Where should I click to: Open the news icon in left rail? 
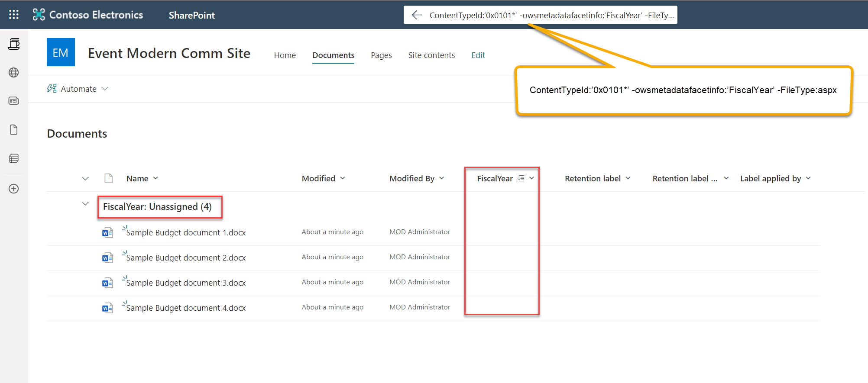(x=14, y=101)
